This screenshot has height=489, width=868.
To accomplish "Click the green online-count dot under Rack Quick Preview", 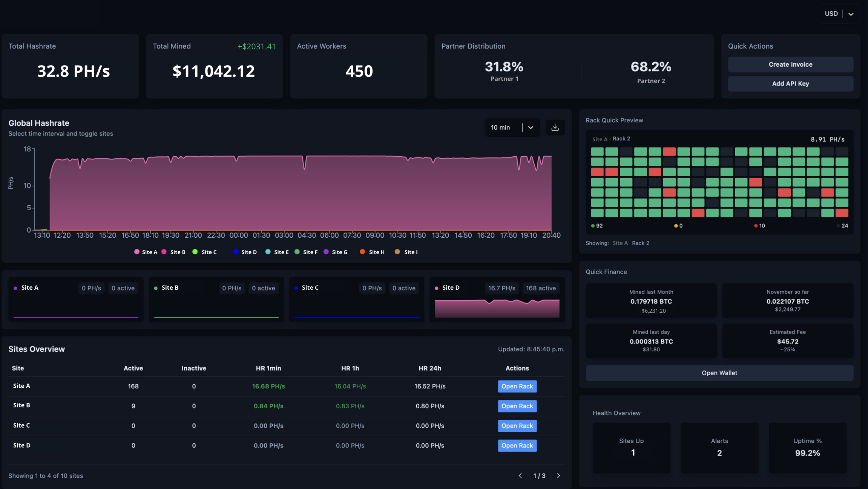I will coord(592,225).
